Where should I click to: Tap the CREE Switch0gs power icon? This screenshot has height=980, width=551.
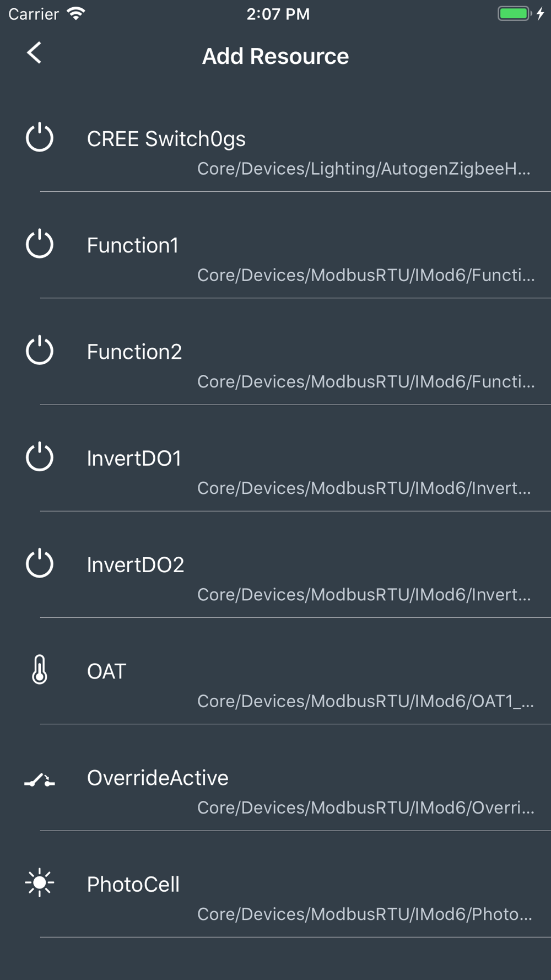coord(40,138)
